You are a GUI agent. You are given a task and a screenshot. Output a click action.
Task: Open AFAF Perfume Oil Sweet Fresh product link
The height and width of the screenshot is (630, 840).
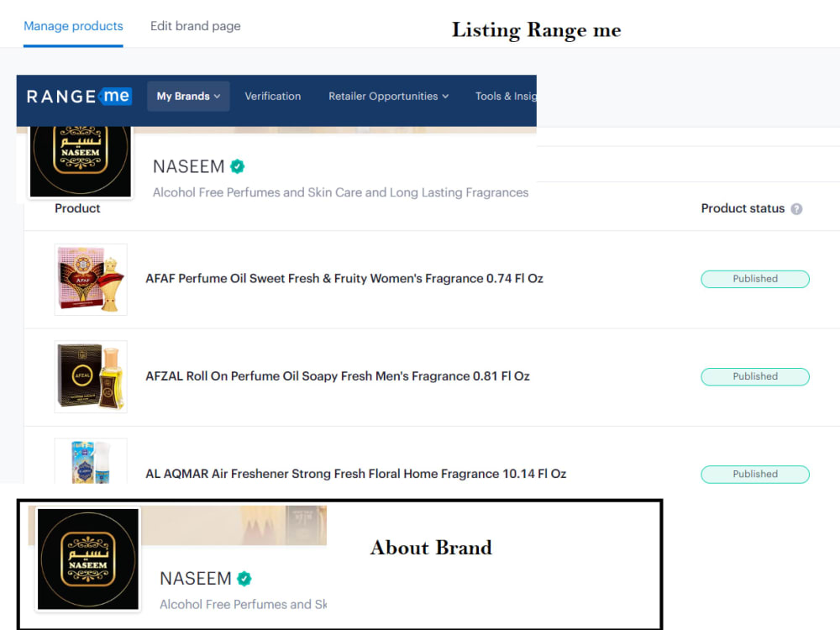pos(344,279)
